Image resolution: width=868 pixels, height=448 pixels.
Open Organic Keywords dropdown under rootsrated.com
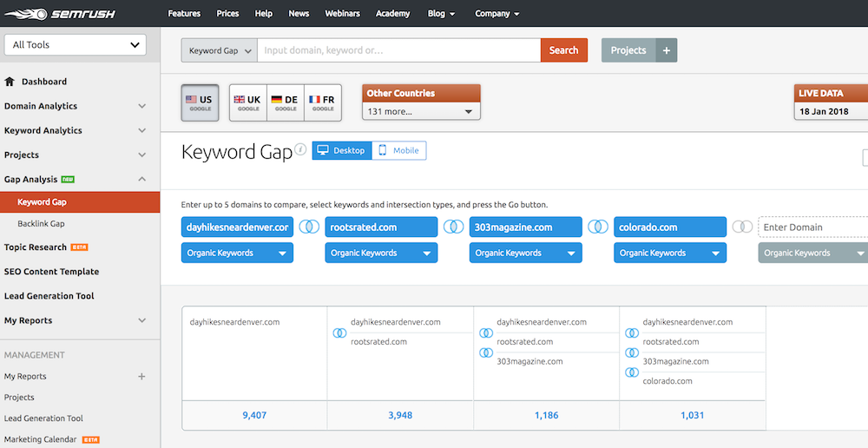point(381,253)
